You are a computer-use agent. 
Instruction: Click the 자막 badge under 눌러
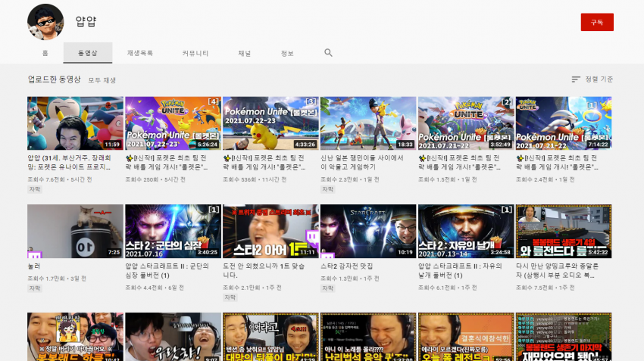35,288
